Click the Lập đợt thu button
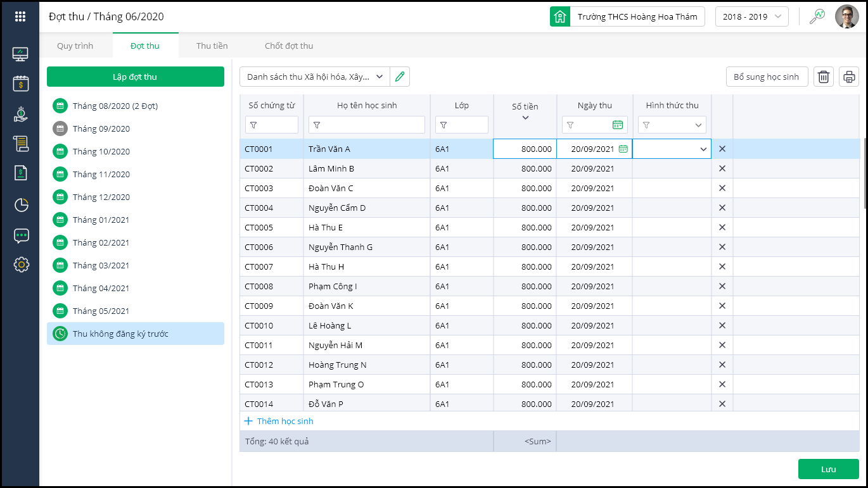The height and width of the screenshot is (488, 868). [135, 77]
